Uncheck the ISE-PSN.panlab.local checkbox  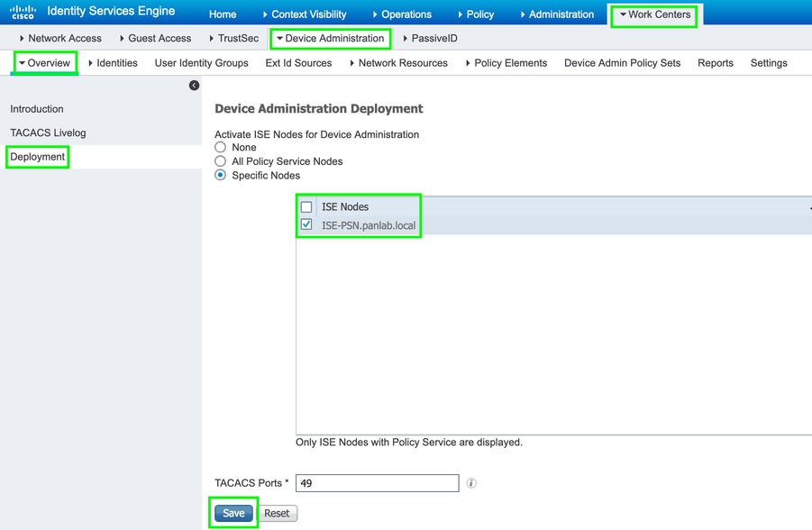(x=306, y=224)
